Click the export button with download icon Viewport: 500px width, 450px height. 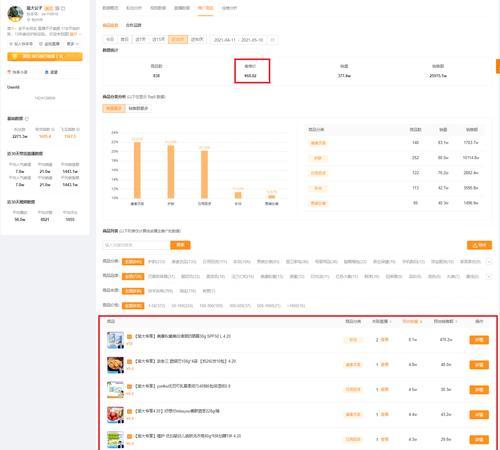point(479,245)
